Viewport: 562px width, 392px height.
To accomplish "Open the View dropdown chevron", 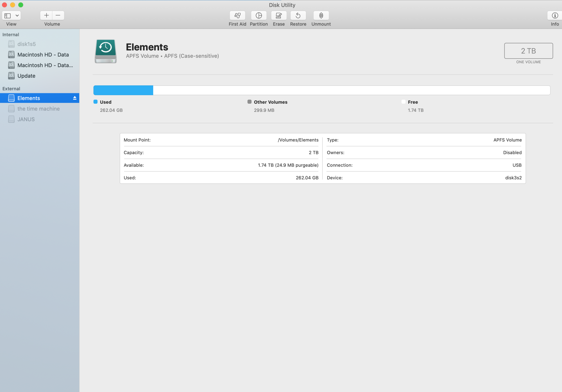I will 17,15.
